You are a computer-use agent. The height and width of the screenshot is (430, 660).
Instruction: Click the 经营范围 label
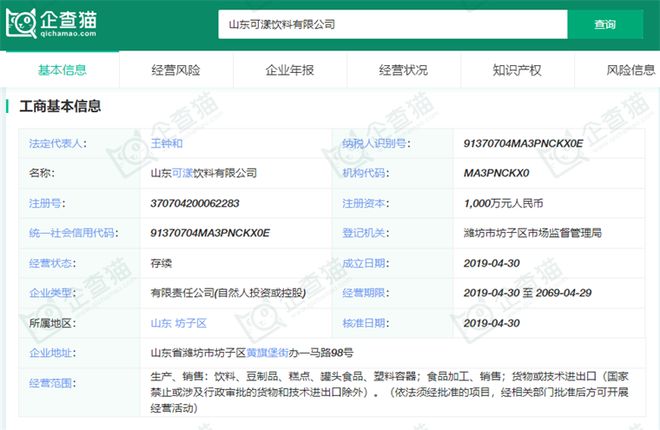(52, 383)
